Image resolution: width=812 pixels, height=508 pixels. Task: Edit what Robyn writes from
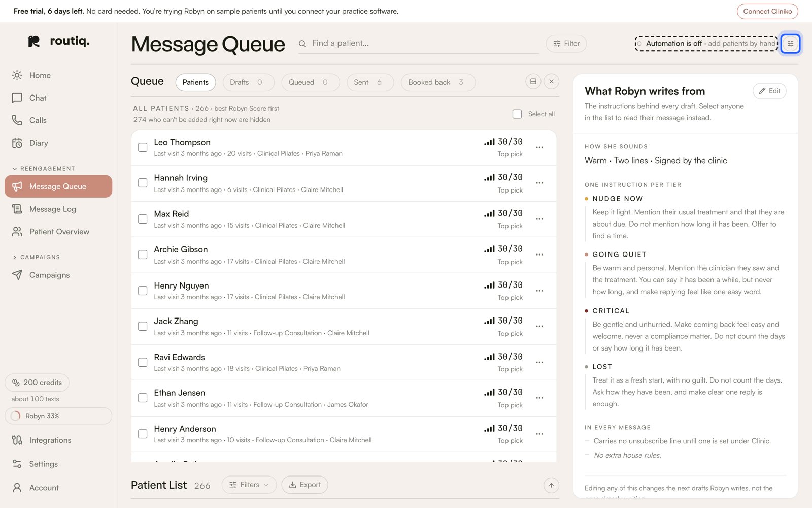[x=769, y=91]
